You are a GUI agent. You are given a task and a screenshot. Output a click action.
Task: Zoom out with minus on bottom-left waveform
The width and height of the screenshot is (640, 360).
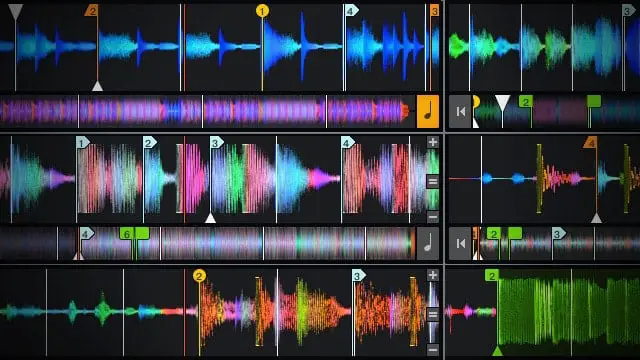coord(433,350)
